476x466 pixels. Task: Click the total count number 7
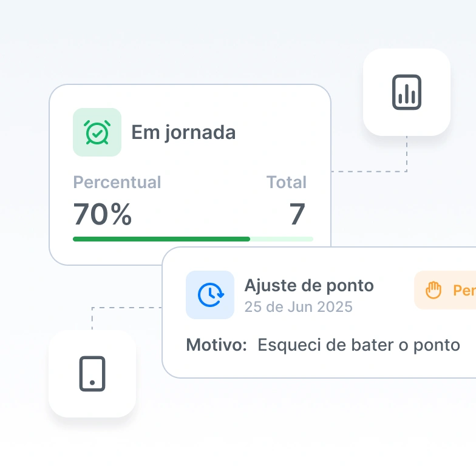click(297, 214)
